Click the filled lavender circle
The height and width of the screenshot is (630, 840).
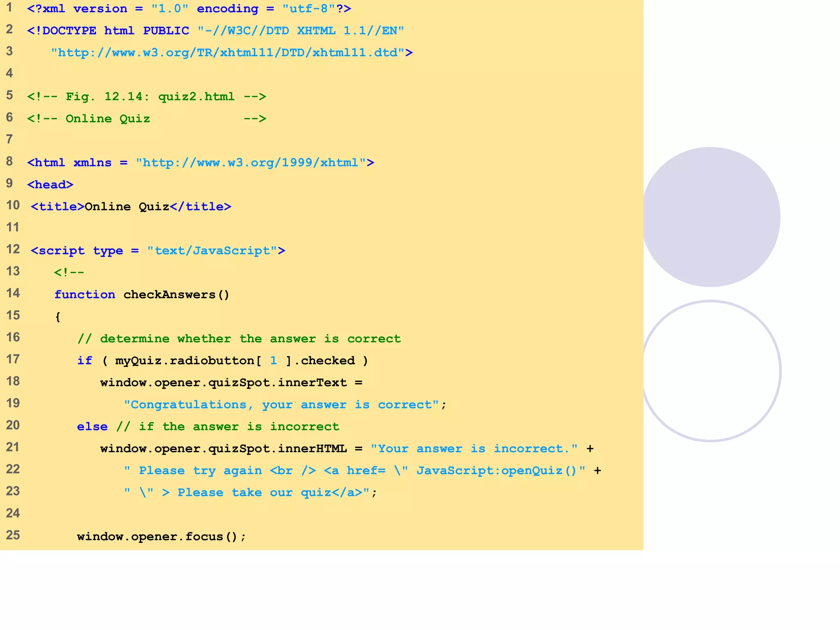[x=711, y=217]
